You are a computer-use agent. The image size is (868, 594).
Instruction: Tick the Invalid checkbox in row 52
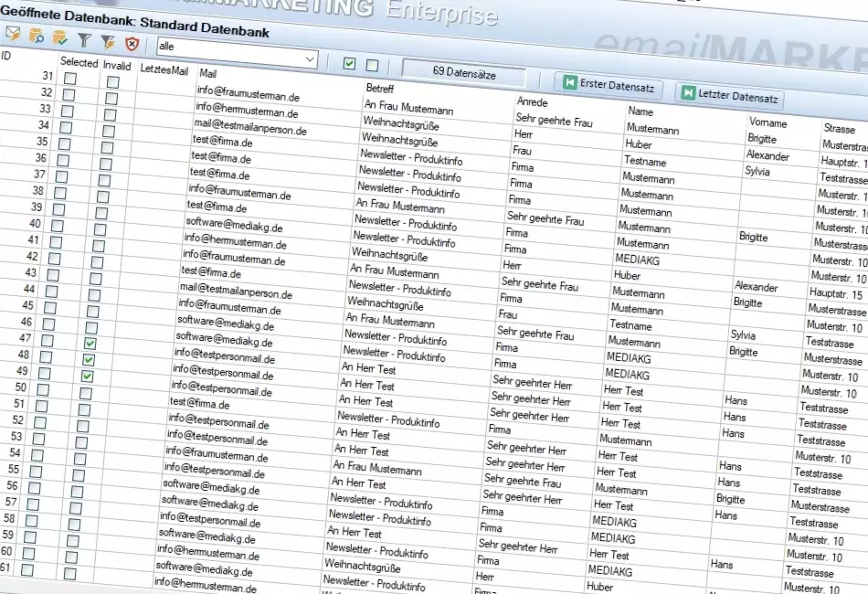pyautogui.click(x=82, y=426)
